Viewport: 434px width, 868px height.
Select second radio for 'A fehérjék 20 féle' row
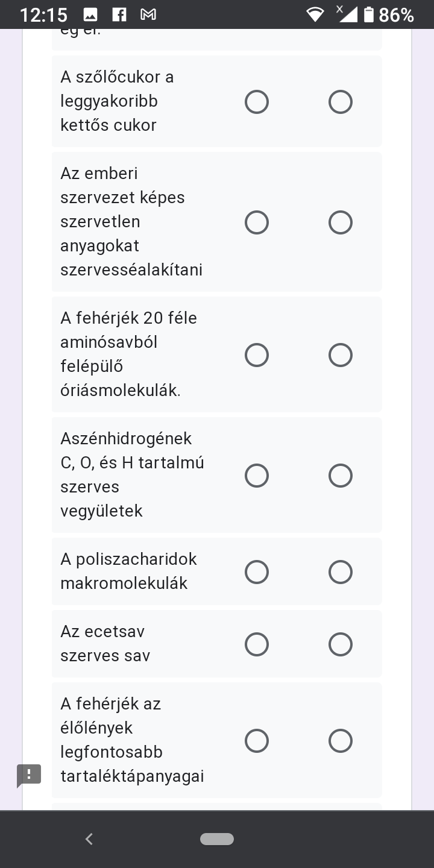click(341, 355)
